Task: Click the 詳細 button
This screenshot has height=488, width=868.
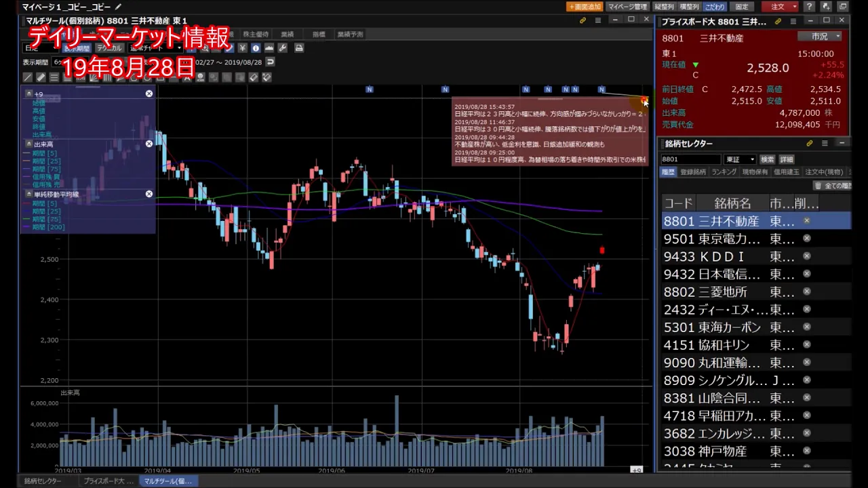Action: click(x=786, y=160)
